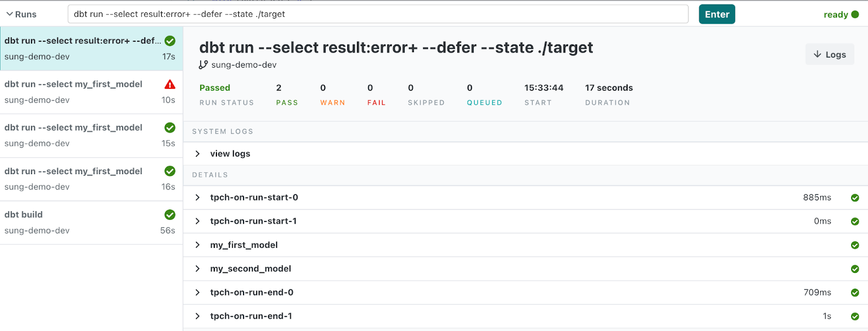Select the dbt build run in the sidebar
Viewport: 868px width, 331px height.
pos(81,222)
